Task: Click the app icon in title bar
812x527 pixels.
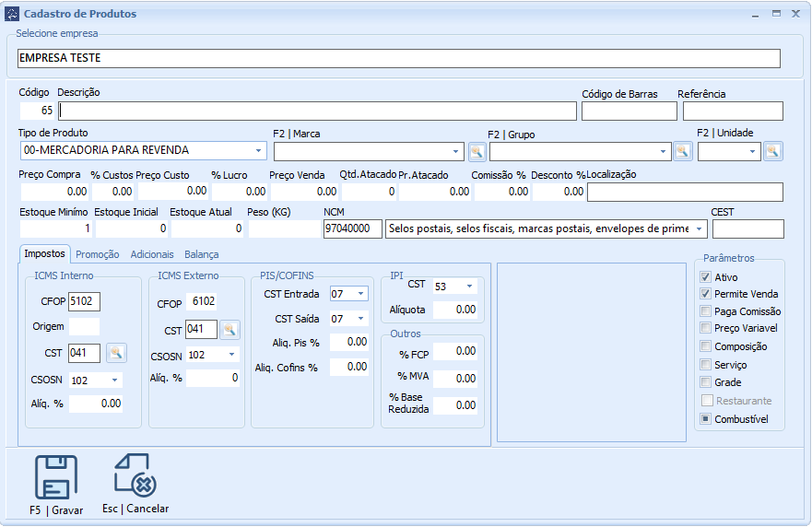Action: coord(12,14)
